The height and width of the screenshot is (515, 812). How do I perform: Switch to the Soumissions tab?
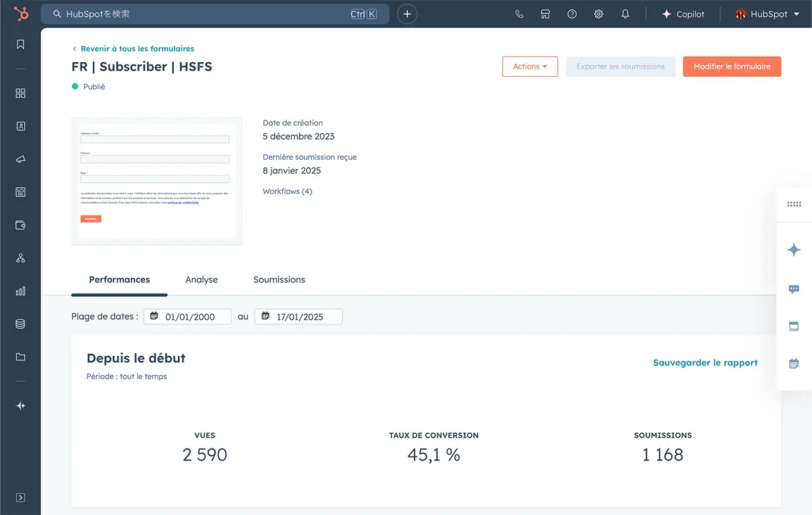pyautogui.click(x=279, y=280)
